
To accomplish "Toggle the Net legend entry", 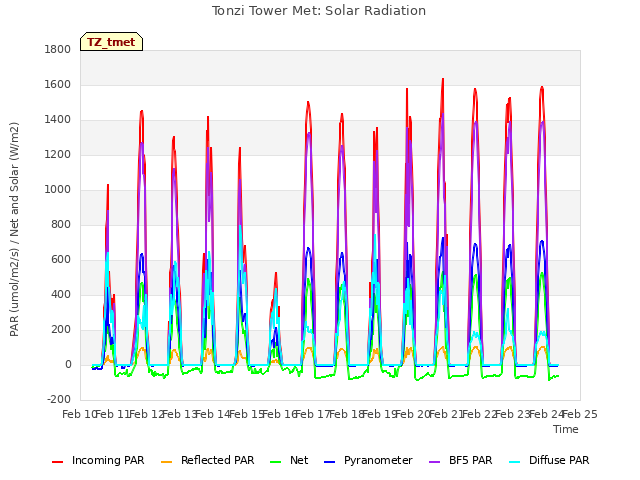I will pos(289,460).
